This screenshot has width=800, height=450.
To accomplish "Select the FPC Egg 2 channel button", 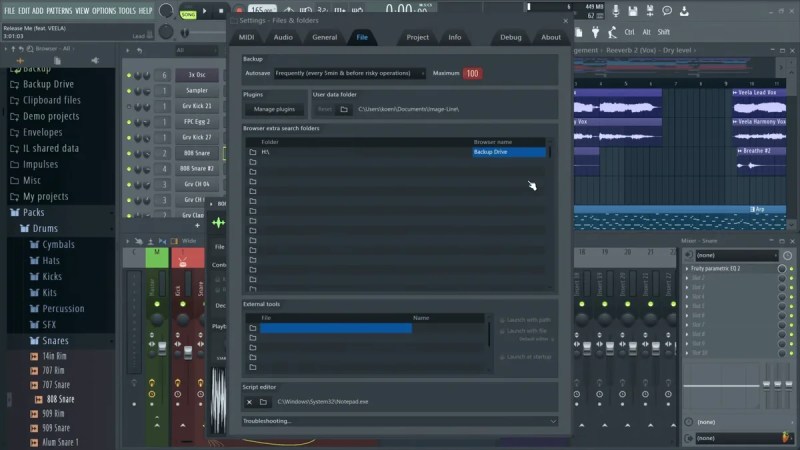I will pyautogui.click(x=197, y=122).
